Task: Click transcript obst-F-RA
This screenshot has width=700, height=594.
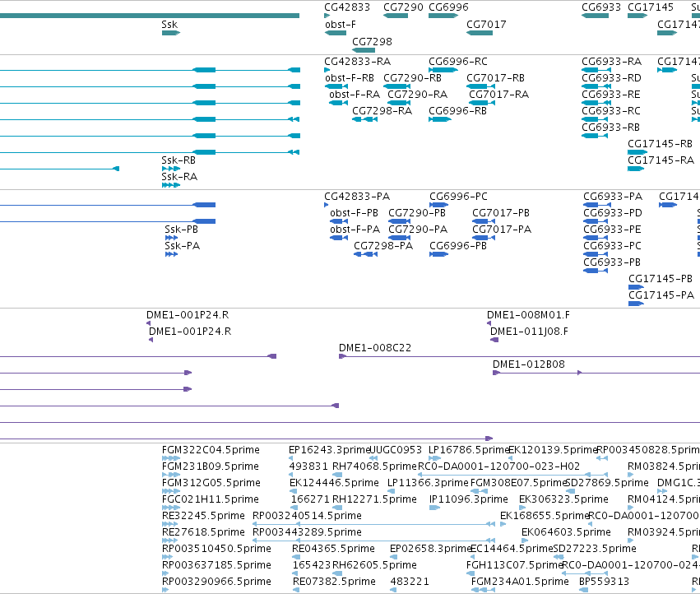Action: tap(355, 95)
